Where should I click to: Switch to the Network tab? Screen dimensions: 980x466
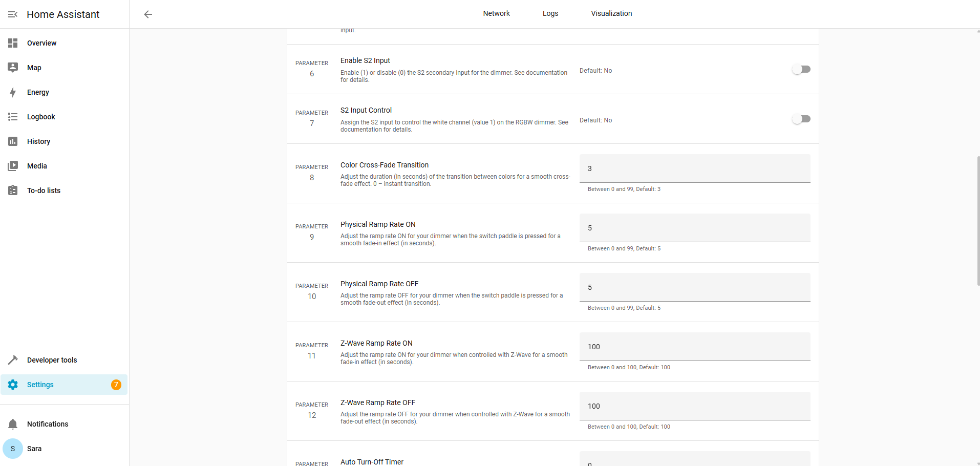click(496, 13)
